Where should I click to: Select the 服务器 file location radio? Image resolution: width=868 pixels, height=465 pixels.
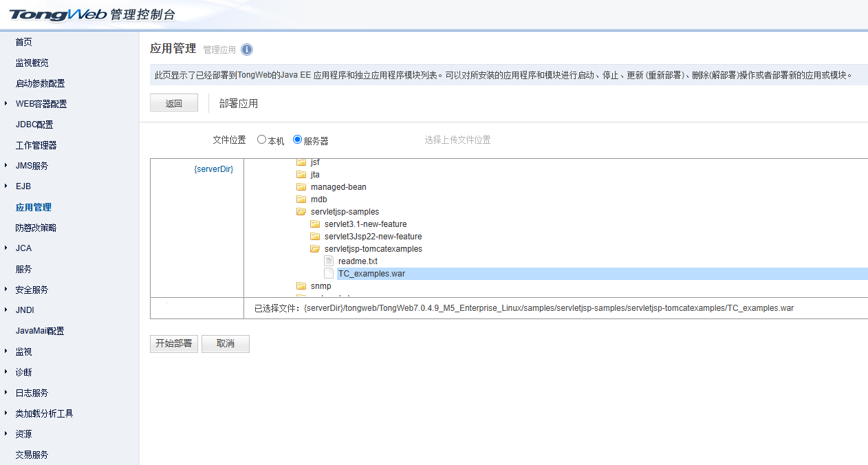tap(297, 140)
